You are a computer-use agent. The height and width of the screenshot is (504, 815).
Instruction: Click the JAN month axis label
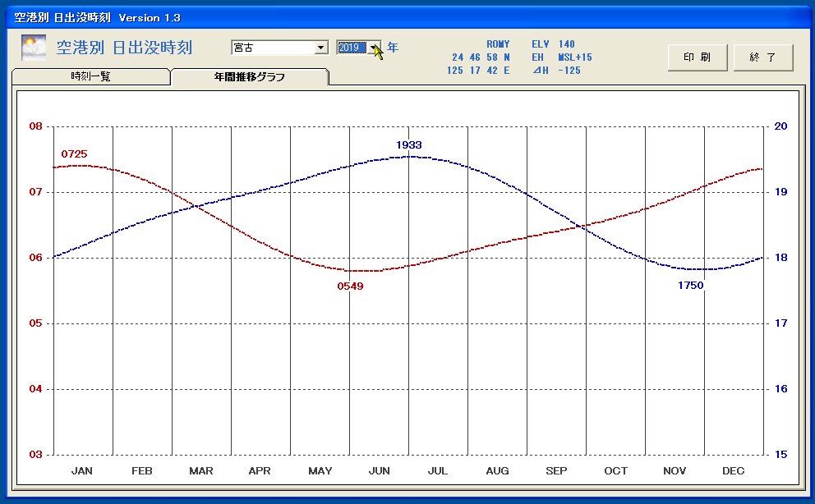(x=82, y=470)
